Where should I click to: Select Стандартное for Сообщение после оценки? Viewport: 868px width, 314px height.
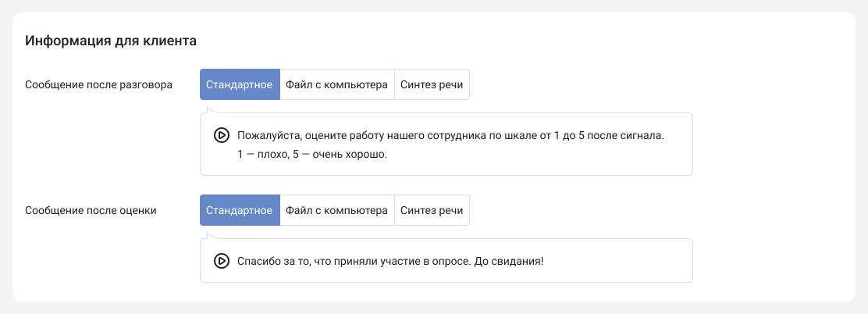[240, 210]
